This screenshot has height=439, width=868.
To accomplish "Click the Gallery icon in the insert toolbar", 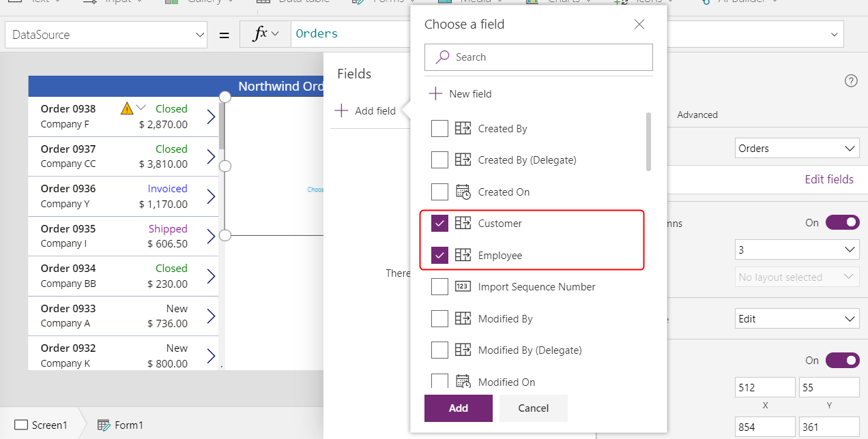I will [170, 2].
